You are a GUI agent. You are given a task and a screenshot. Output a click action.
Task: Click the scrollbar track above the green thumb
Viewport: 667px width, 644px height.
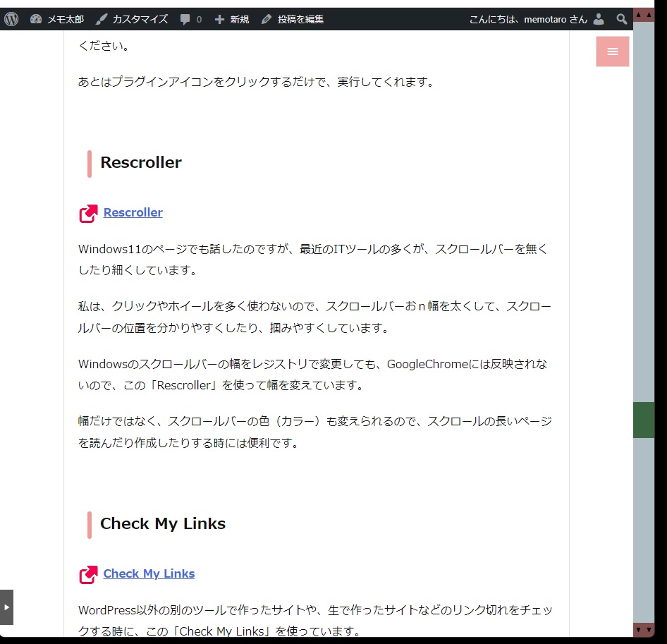(x=643, y=212)
